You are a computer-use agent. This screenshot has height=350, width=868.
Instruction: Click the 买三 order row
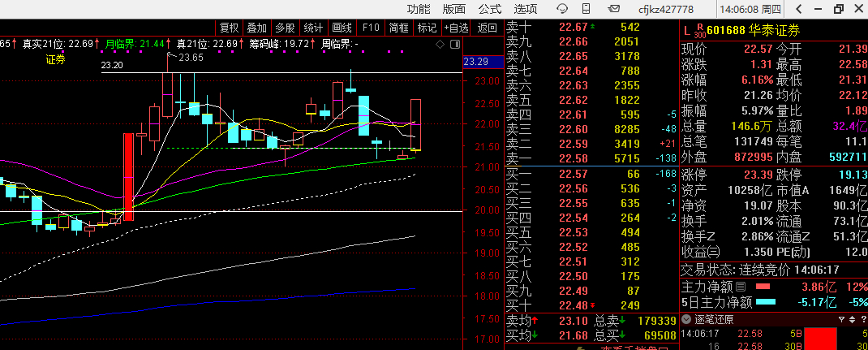click(x=591, y=203)
